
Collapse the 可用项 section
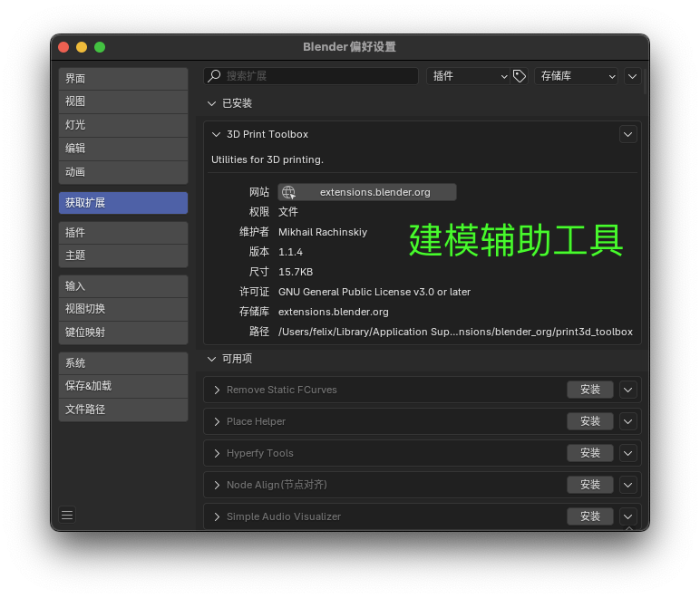(x=211, y=359)
